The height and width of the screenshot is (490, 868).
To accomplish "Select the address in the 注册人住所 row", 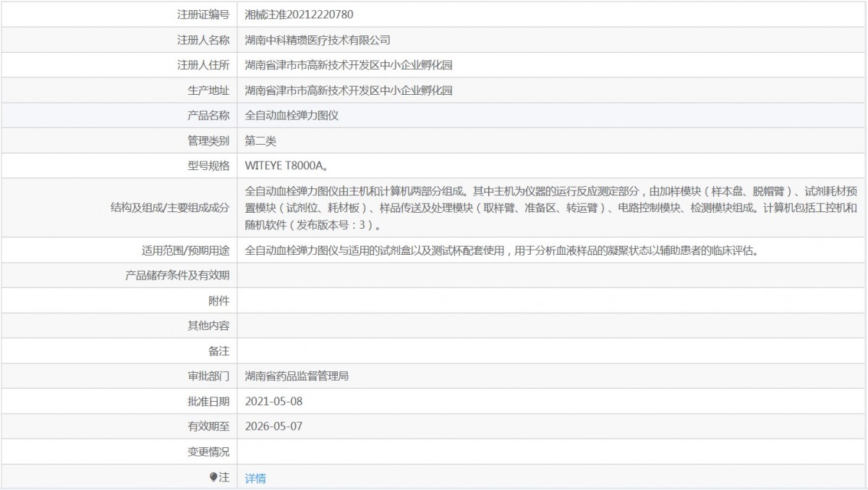I will [x=349, y=65].
